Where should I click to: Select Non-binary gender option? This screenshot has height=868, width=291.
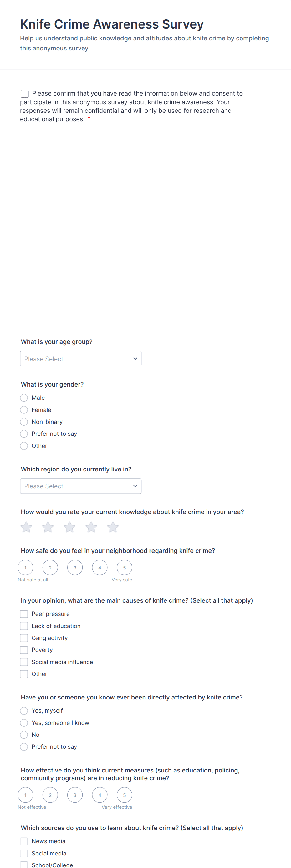tap(24, 422)
